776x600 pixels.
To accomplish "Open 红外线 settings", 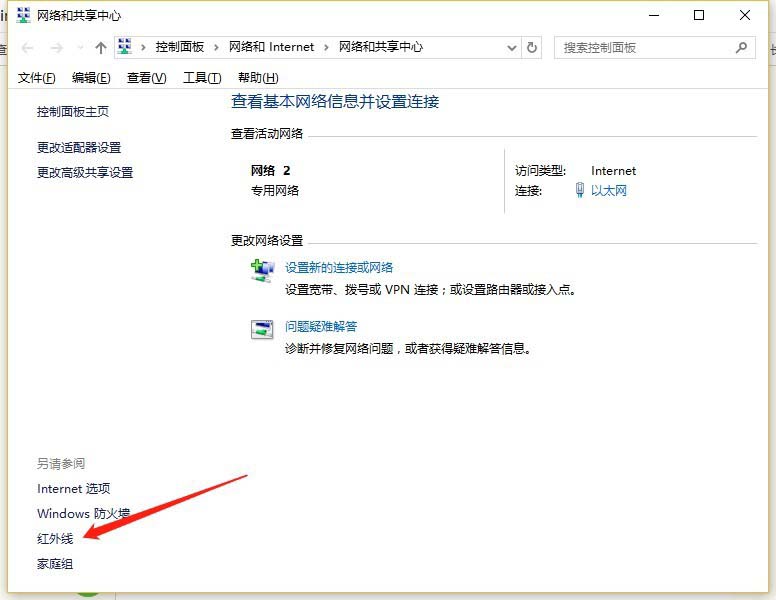I will (55, 539).
